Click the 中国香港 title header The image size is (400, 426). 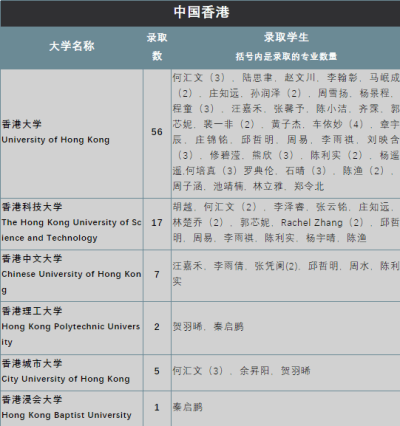[201, 12]
